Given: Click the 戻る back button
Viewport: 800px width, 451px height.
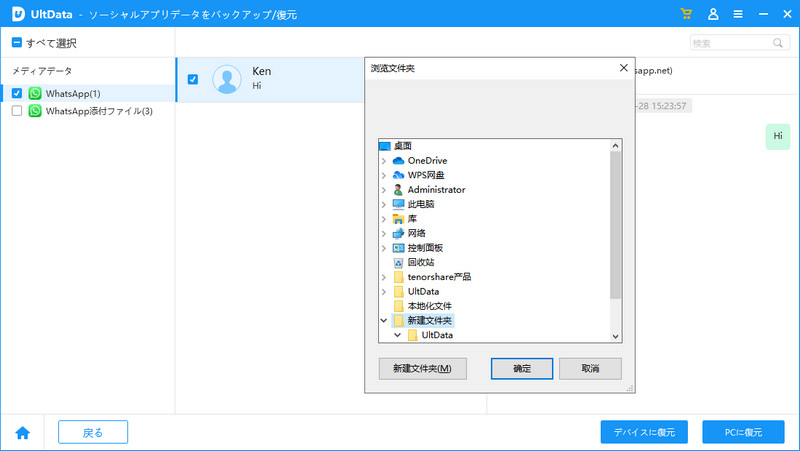Looking at the screenshot, I should point(93,433).
